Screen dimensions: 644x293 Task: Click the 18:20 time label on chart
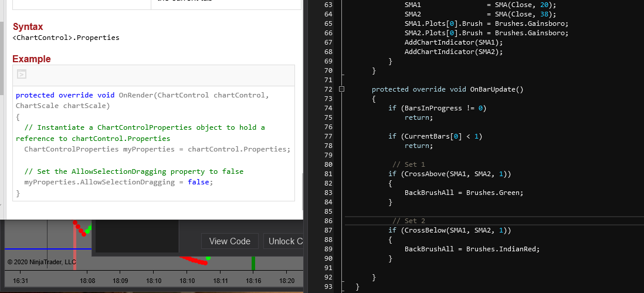click(x=287, y=281)
